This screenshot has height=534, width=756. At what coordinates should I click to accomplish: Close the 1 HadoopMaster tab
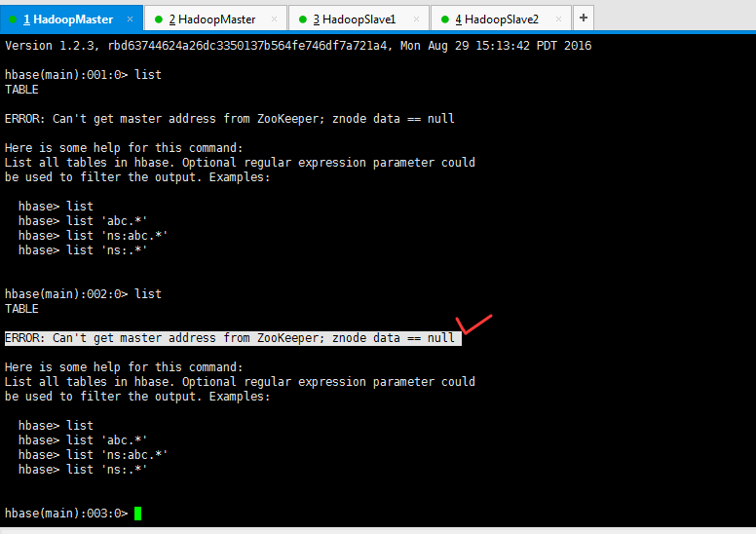pyautogui.click(x=130, y=19)
